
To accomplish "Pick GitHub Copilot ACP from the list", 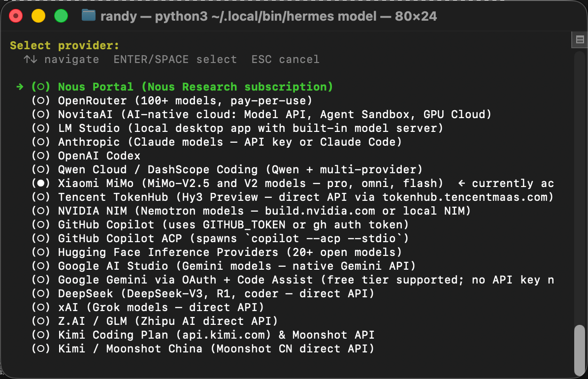I will pyautogui.click(x=220, y=238).
